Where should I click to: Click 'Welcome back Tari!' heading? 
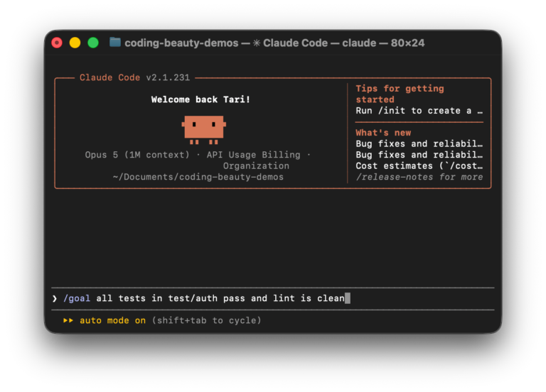pos(200,99)
